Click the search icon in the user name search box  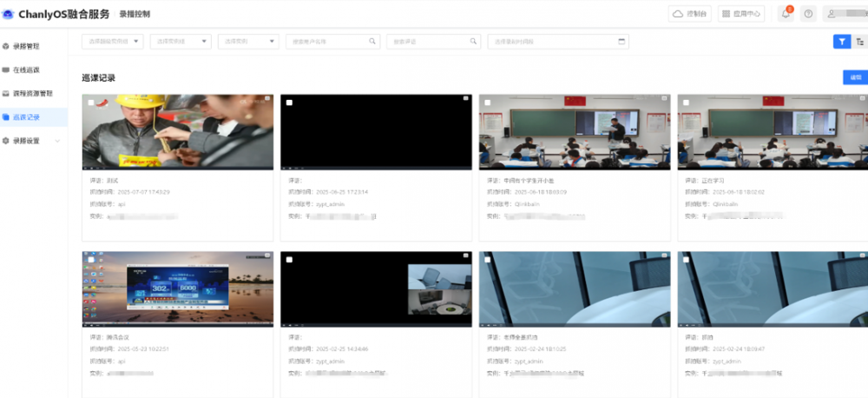[x=372, y=41]
